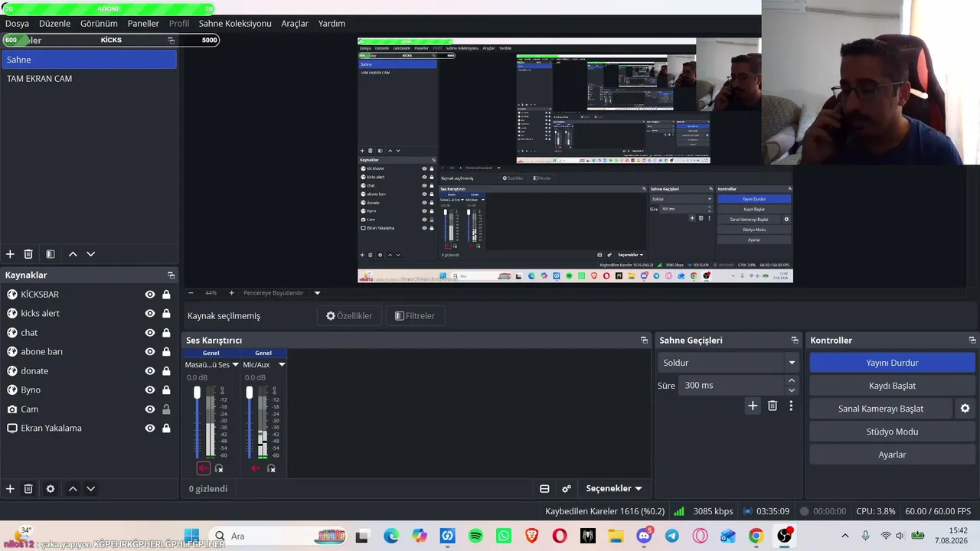The image size is (980, 551).
Task: Open scene filters icon under scene list
Action: 51,254
